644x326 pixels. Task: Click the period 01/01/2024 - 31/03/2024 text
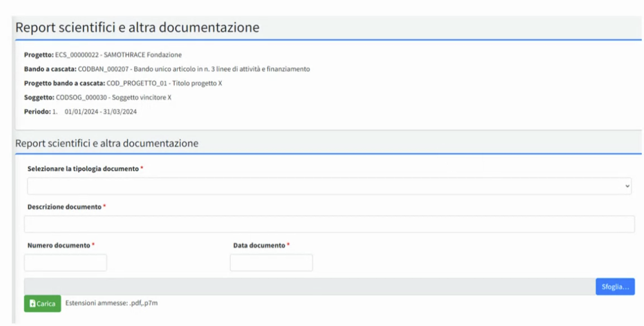click(101, 112)
